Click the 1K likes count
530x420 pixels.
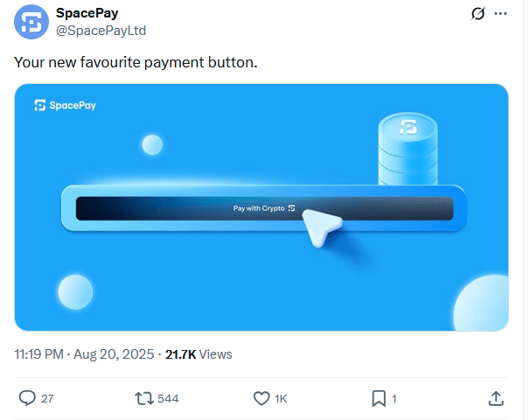(281, 399)
